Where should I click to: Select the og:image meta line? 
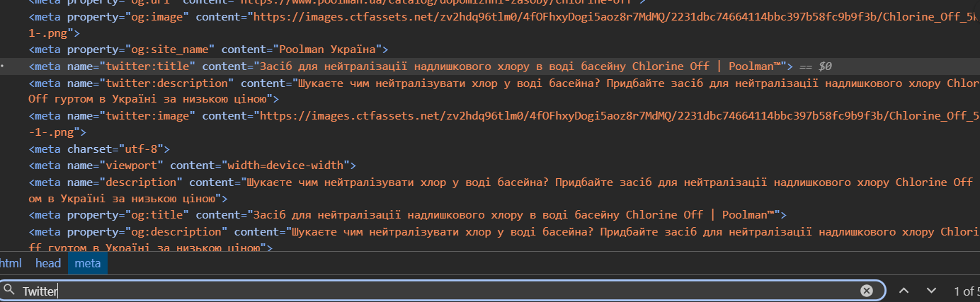pyautogui.click(x=504, y=24)
